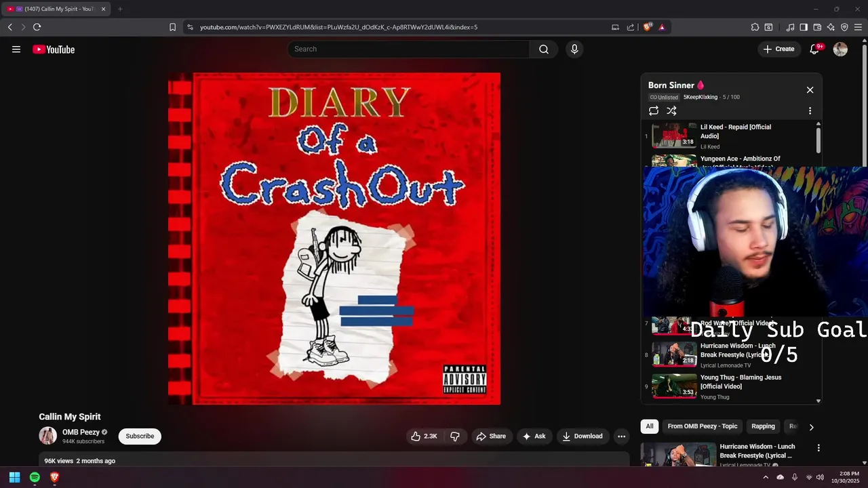
Task: Download the Callin My Spirit video
Action: (582, 436)
